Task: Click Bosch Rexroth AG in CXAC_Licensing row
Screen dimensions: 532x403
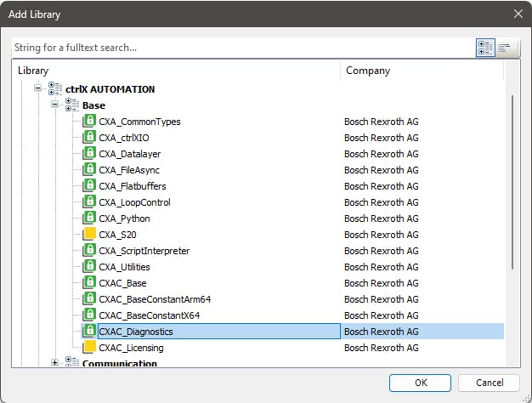Action: click(x=381, y=348)
